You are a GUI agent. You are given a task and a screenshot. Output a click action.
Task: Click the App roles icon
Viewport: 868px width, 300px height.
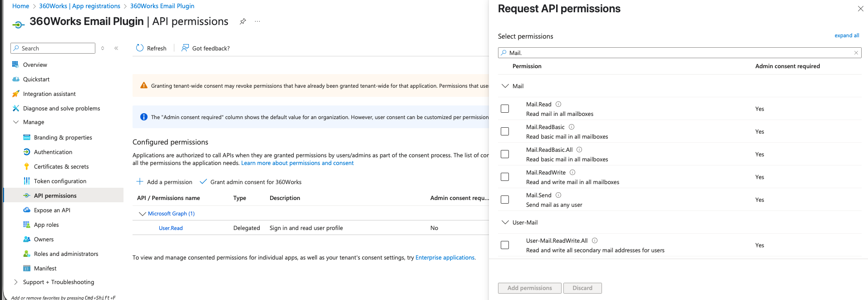26,225
